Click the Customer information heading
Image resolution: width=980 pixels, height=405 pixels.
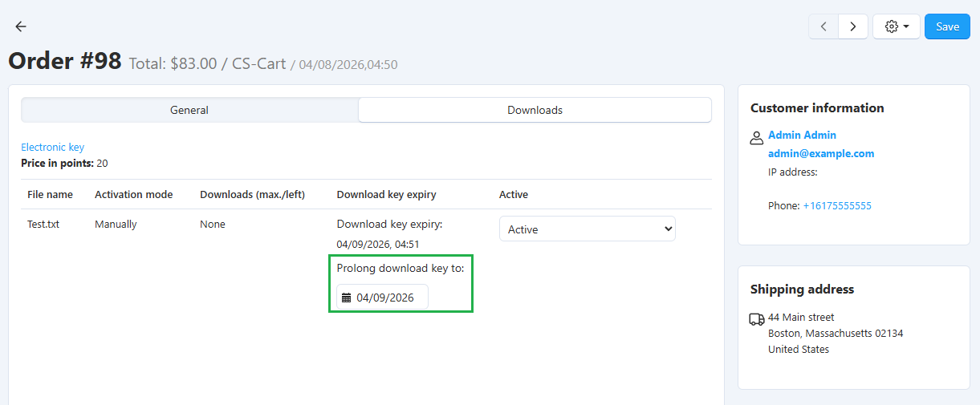pos(817,107)
